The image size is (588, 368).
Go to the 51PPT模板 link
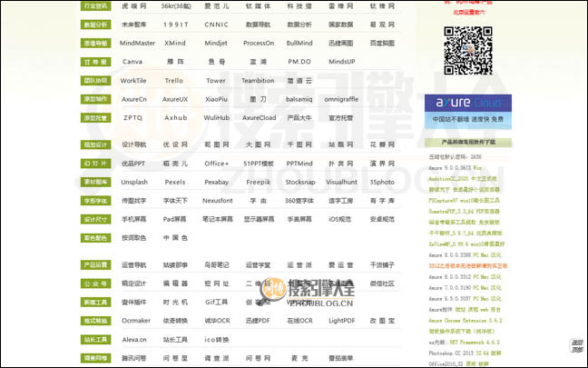click(259, 164)
